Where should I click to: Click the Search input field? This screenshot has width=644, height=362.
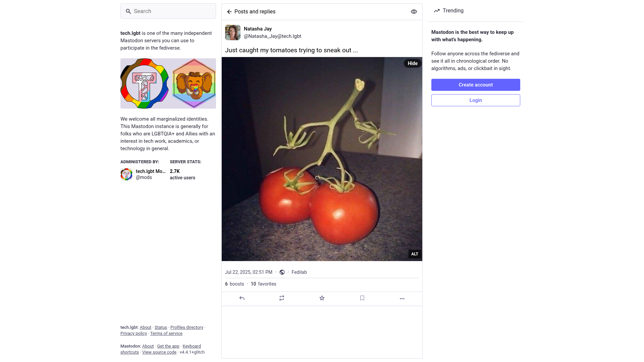(168, 11)
